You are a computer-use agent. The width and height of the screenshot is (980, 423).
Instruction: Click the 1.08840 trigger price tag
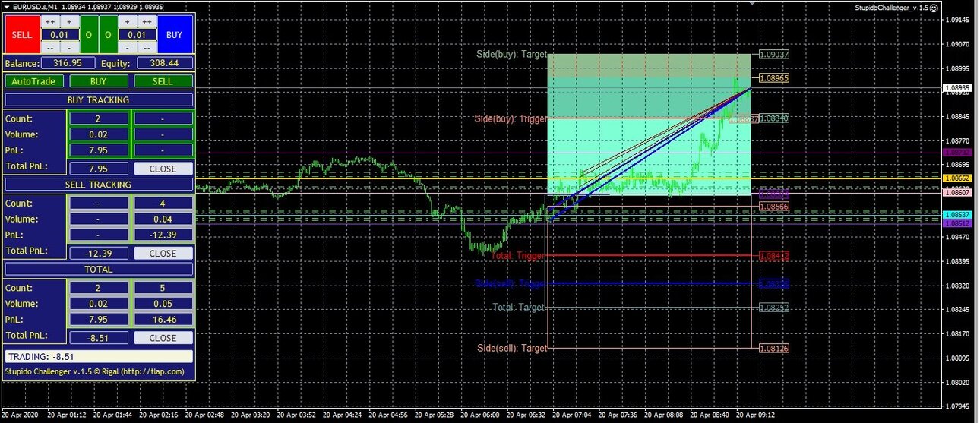[775, 118]
